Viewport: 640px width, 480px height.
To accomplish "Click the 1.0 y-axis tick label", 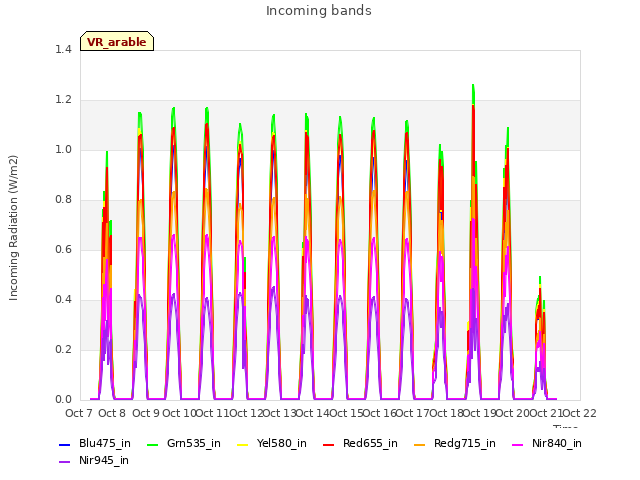I will 63,149.
